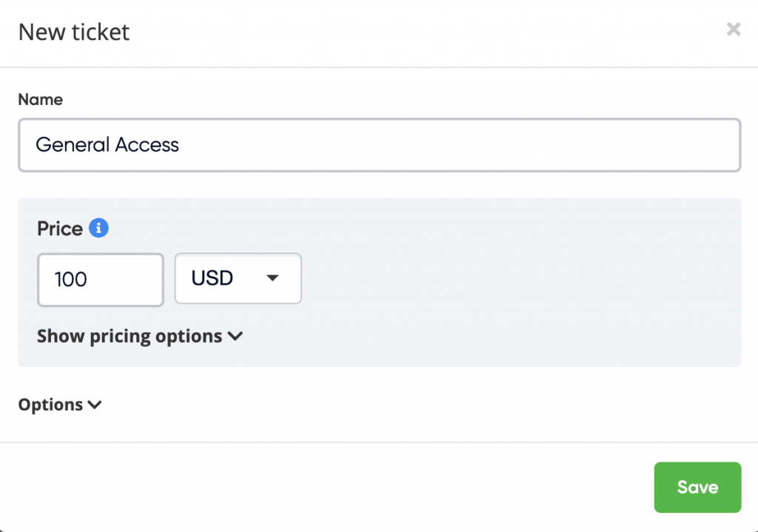758x532 pixels.
Task: Open the USD currency dropdown
Action: click(x=238, y=278)
